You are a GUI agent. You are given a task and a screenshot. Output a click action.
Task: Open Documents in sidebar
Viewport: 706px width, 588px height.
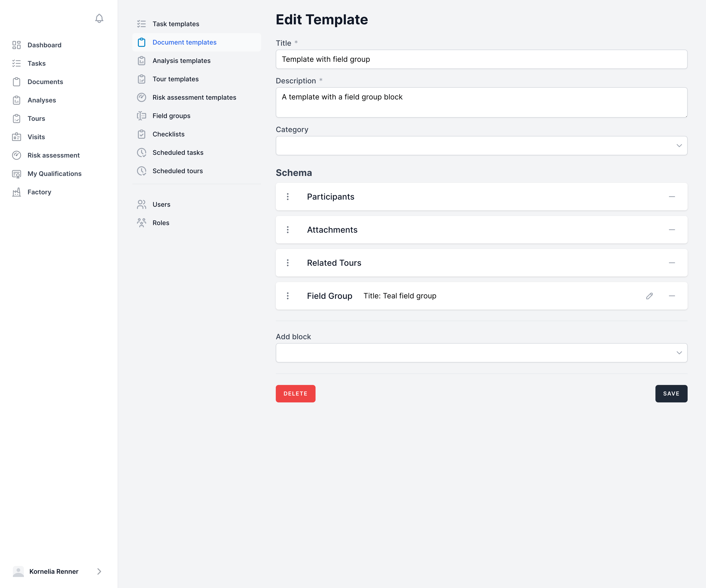(x=45, y=82)
